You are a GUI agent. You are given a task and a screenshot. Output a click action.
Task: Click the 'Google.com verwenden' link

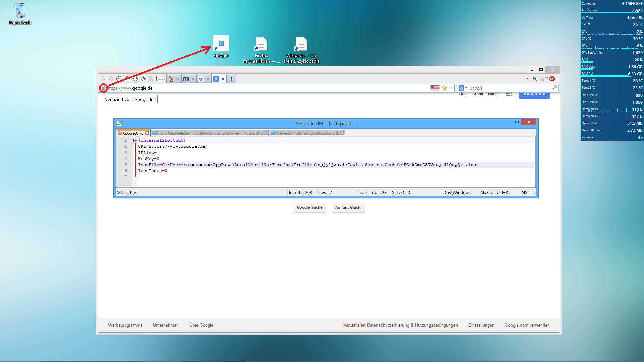[527, 325]
